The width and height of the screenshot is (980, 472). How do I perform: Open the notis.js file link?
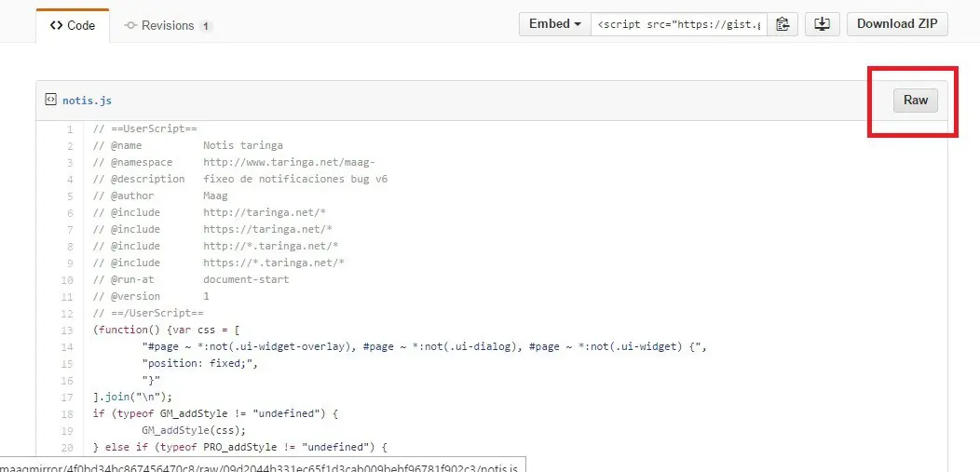tap(87, 100)
